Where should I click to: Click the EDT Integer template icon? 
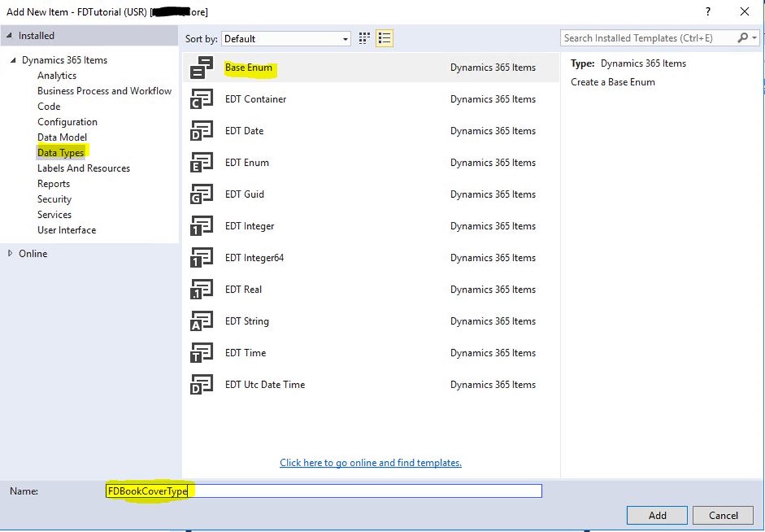tap(202, 226)
